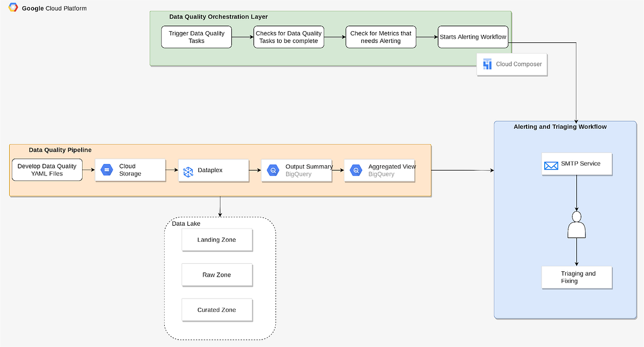Click the Checks for Data Quality Tasks step

(x=288, y=36)
